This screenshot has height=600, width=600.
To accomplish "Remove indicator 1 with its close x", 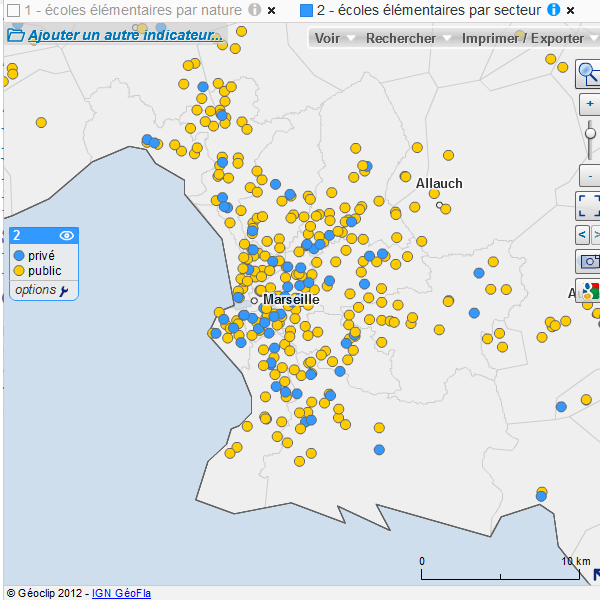I will coord(271,10).
